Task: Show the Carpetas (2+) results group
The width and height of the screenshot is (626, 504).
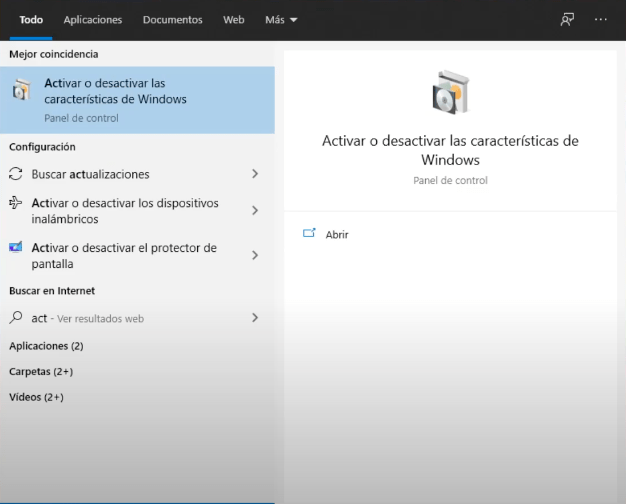Action: (41, 372)
